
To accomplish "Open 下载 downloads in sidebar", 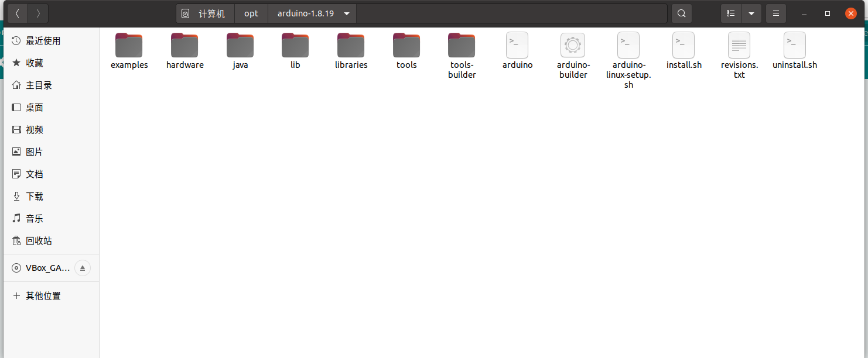I will coord(51,197).
